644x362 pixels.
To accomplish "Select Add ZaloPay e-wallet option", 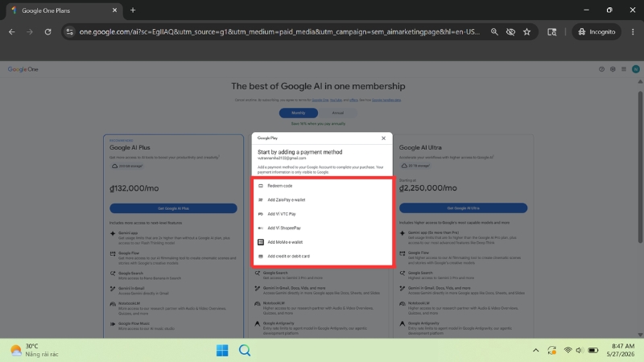I will click(323, 200).
